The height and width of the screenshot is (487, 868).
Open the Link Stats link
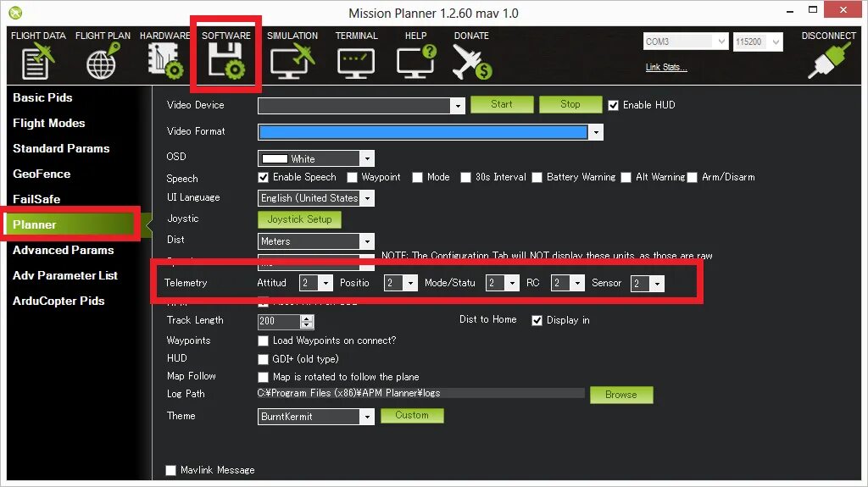[666, 68]
